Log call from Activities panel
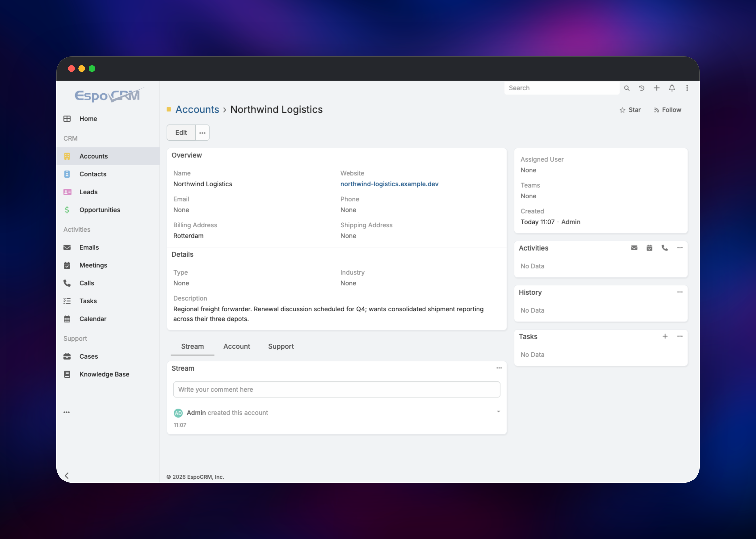Screen dimensions: 756x539 pyautogui.click(x=665, y=248)
